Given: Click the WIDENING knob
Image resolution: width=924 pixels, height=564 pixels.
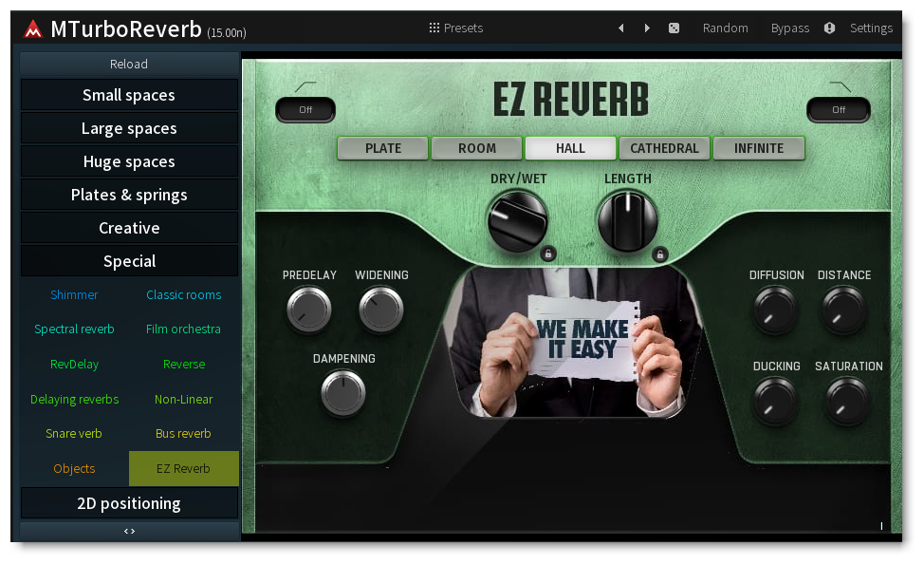Looking at the screenshot, I should pyautogui.click(x=380, y=310).
